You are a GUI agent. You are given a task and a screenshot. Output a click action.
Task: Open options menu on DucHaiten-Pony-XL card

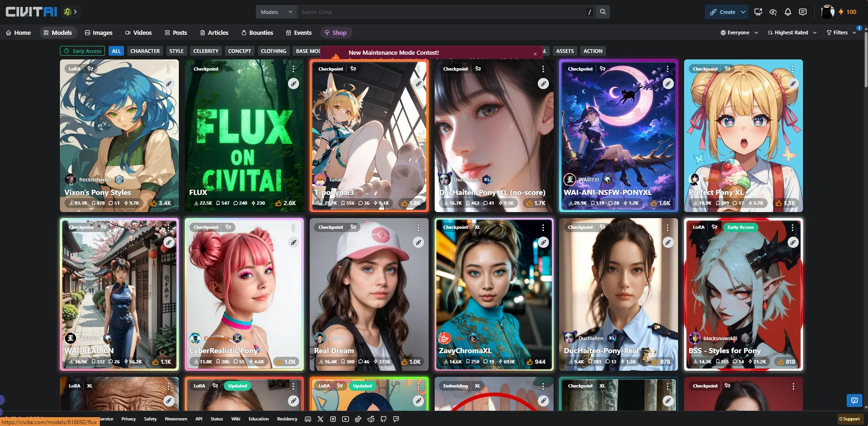tap(543, 69)
